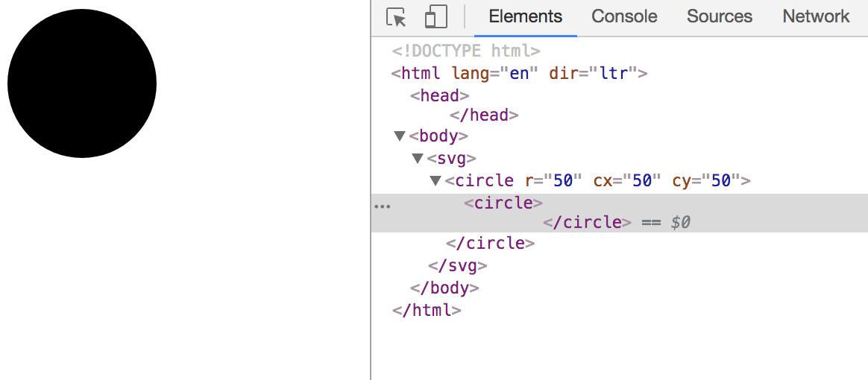Click the cx="50" attribute on circle
The image size is (868, 380).
coord(627,181)
